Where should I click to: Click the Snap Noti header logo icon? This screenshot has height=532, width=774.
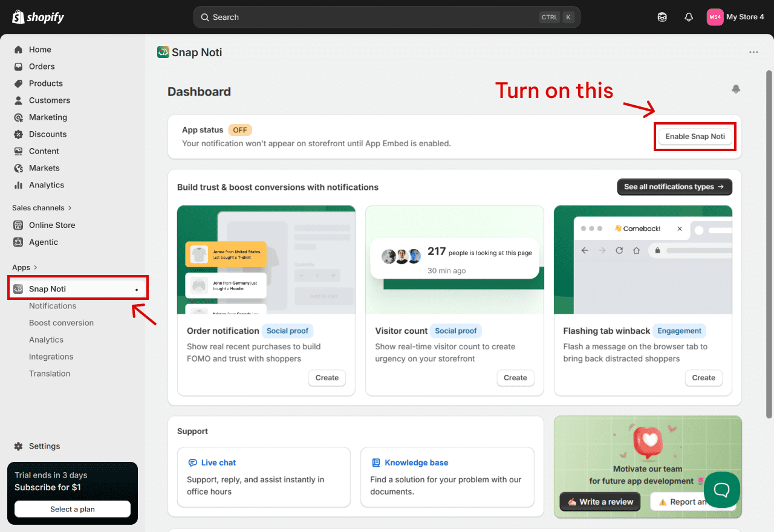point(163,52)
